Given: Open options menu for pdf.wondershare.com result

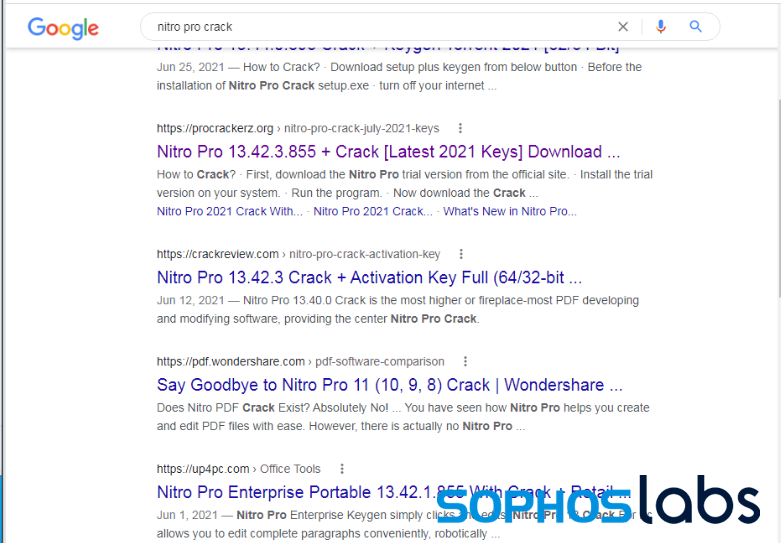Looking at the screenshot, I should [465, 361].
